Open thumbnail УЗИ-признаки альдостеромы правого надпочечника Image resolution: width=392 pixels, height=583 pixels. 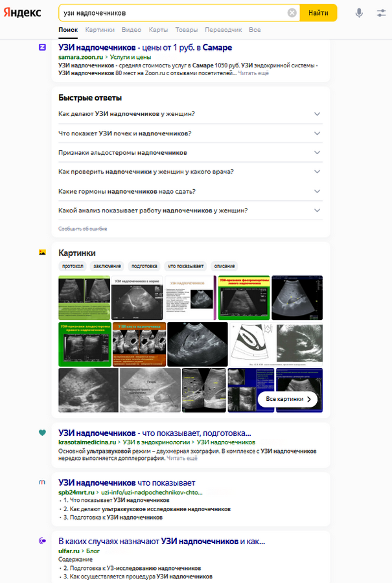coord(85,345)
